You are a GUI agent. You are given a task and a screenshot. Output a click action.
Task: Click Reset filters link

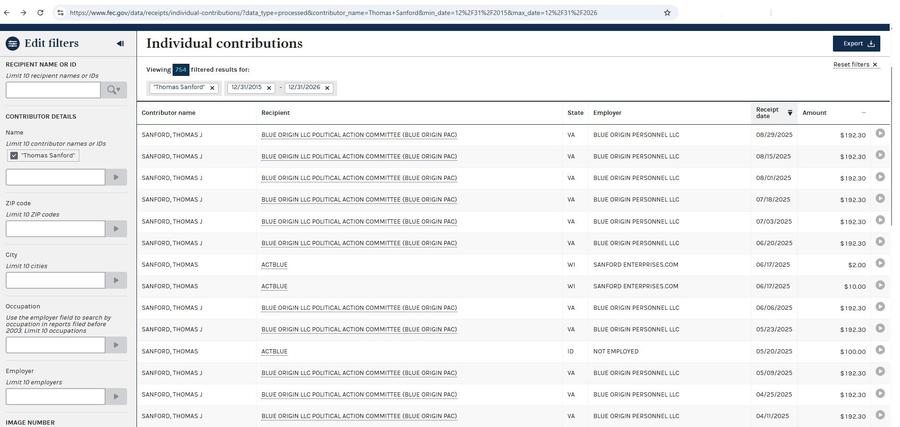tap(855, 65)
